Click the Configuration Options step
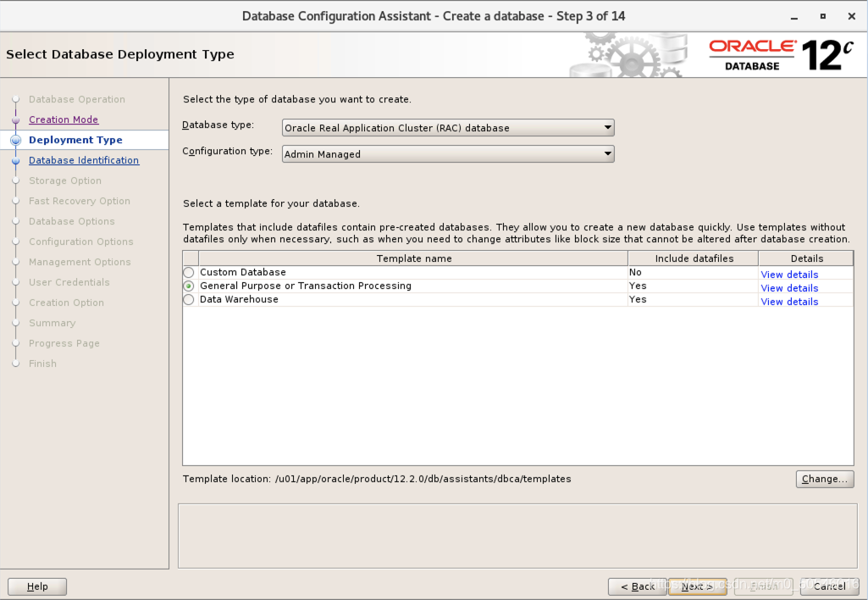Screen dimensions: 868x600 click(x=81, y=242)
